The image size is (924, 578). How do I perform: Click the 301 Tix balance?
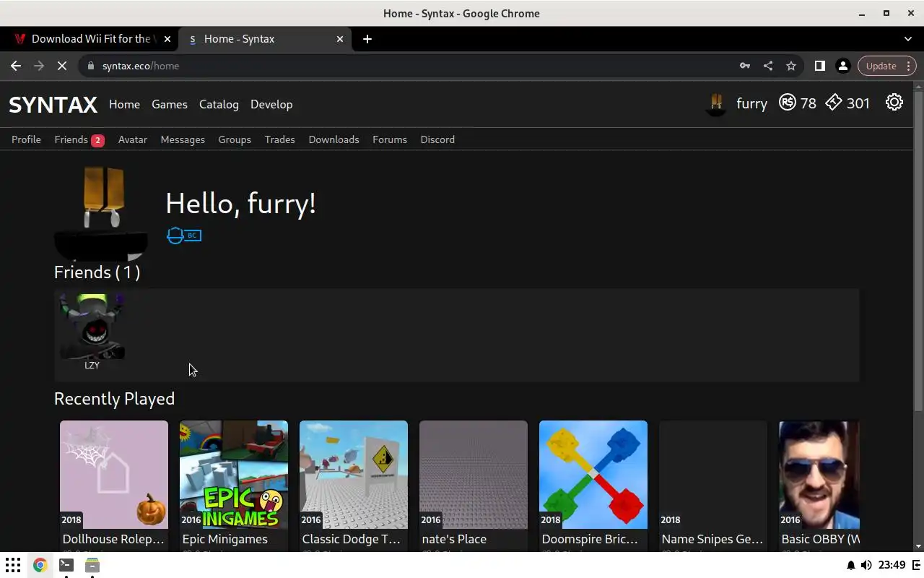tap(858, 103)
